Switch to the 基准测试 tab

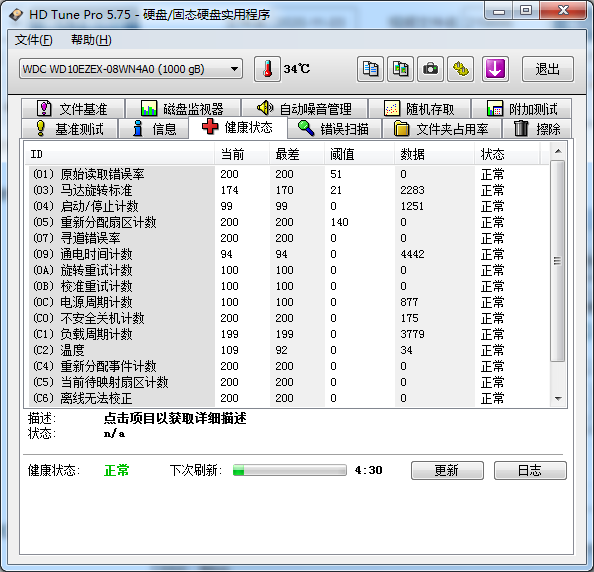[x=70, y=129]
